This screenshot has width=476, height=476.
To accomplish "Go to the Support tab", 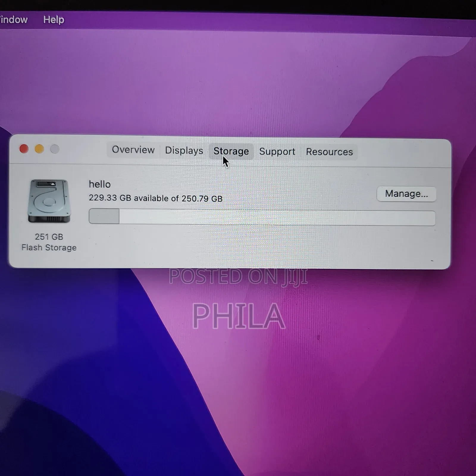I will pos(277,152).
